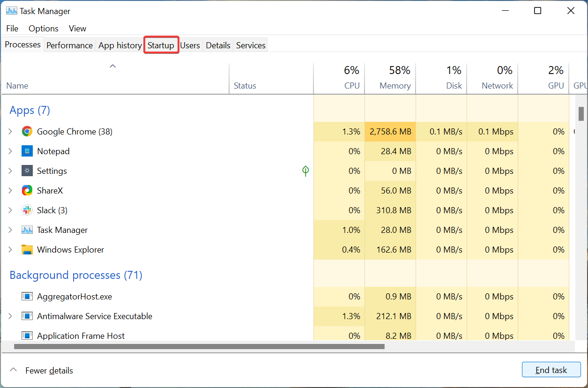The height and width of the screenshot is (388, 588).
Task: Expand the Slack process tree
Action: 10,210
